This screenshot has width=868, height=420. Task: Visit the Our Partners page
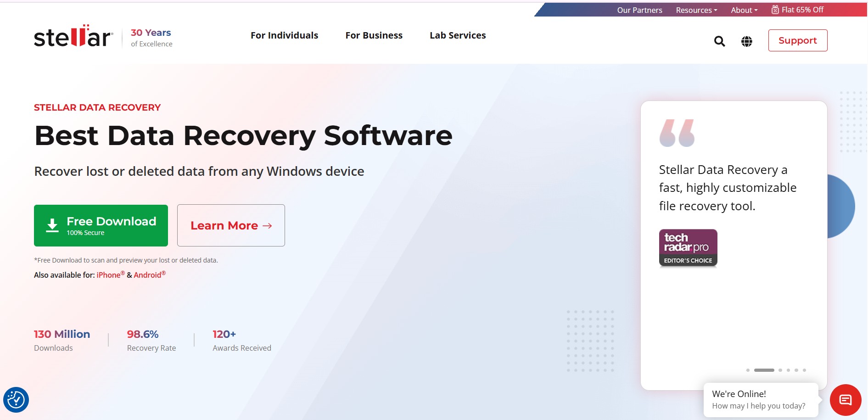tap(639, 10)
